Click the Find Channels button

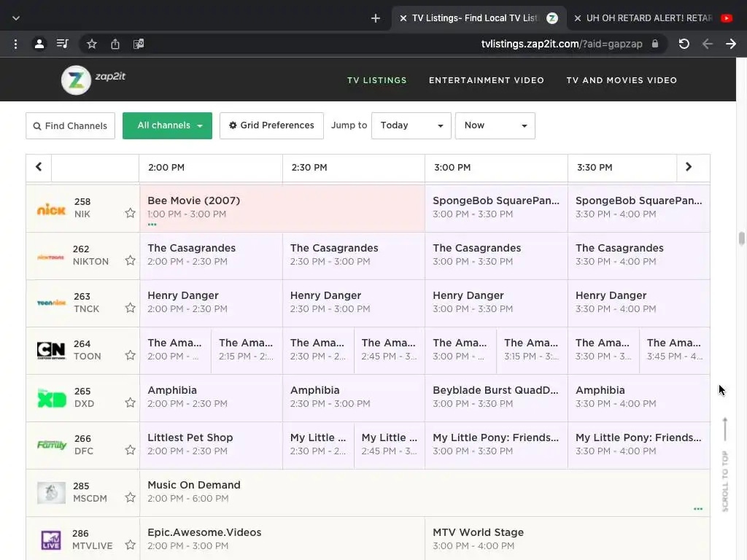pos(71,125)
